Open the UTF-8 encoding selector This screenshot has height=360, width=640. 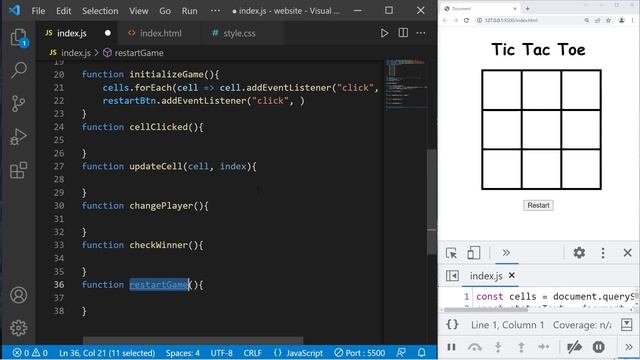pos(221,353)
